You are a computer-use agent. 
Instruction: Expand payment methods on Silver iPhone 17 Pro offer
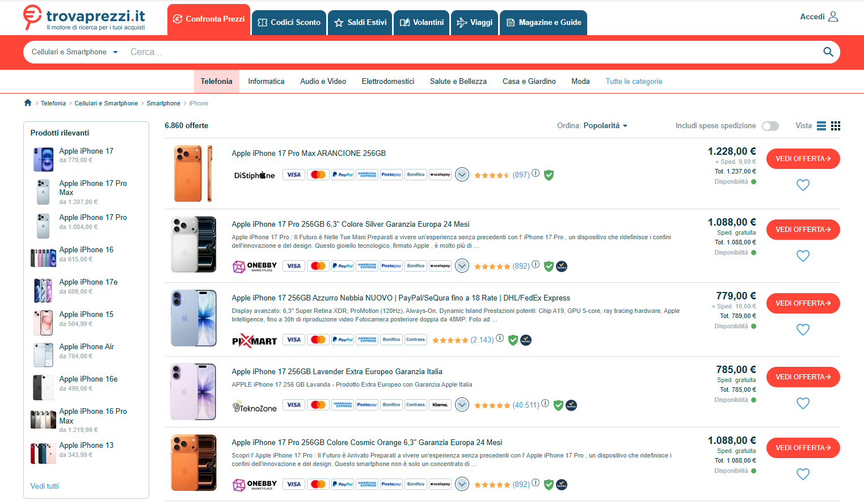[462, 265]
